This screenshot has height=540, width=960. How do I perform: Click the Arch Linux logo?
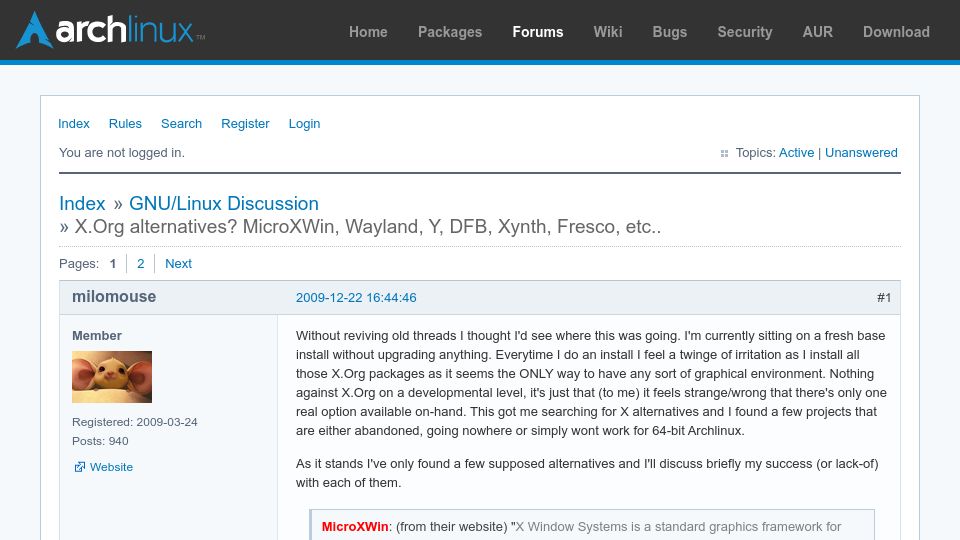110,30
